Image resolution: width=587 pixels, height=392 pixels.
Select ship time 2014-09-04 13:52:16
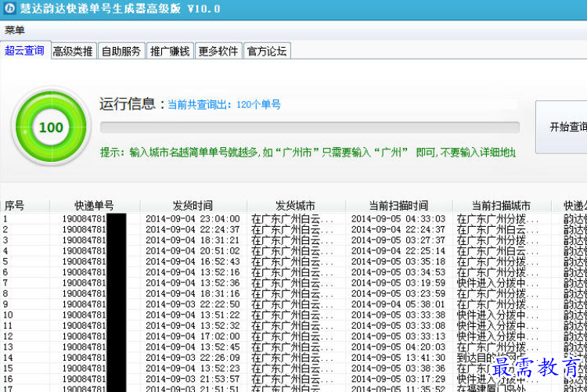(193, 272)
